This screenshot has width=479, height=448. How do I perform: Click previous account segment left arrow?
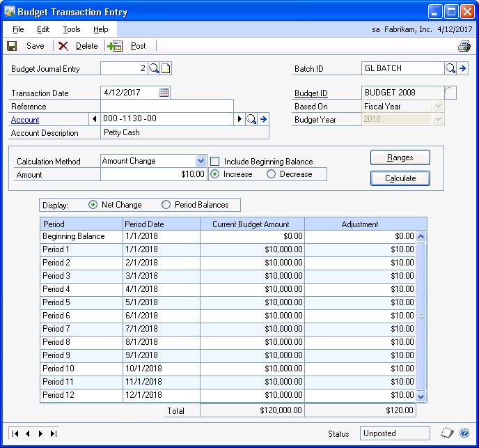point(95,118)
